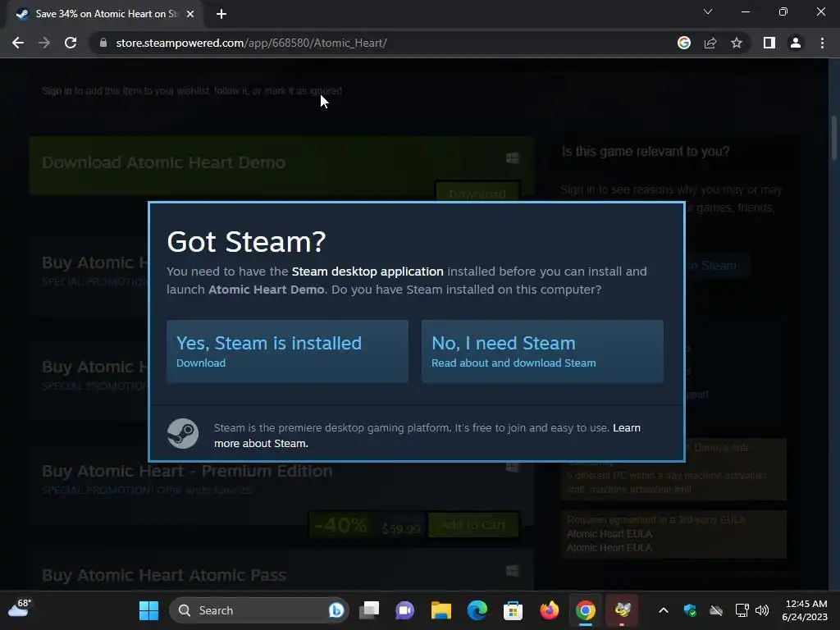The image size is (840, 630).
Task: Focus the address bar showing store.steampowered.com
Action: 386,43
